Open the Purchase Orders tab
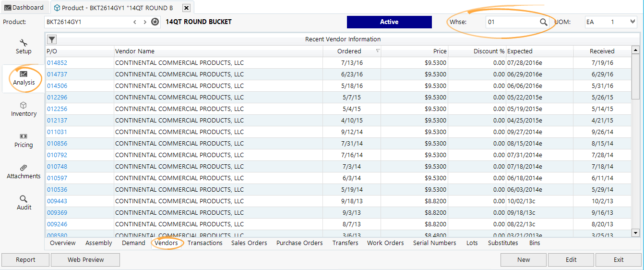Viewport: 644px width, 270px height. (299, 243)
